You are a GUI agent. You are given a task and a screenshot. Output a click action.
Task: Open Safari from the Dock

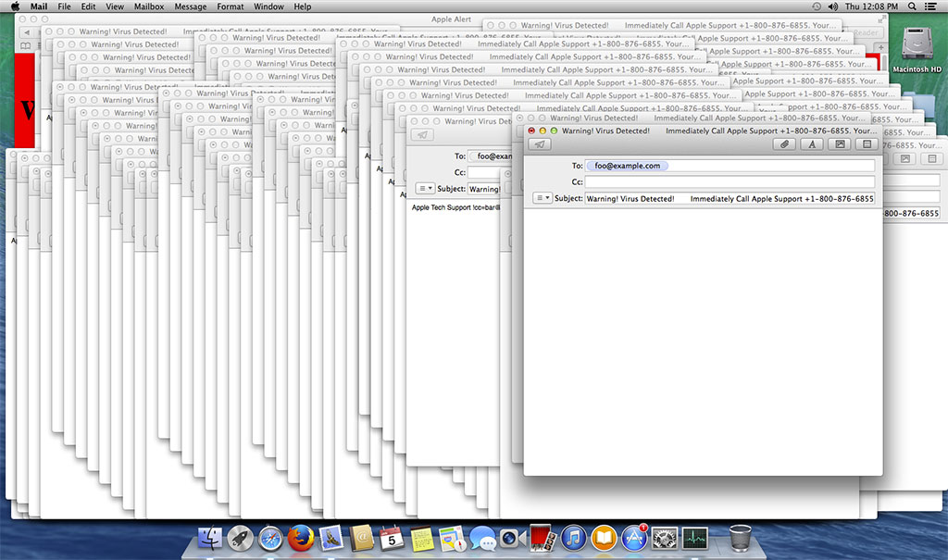pyautogui.click(x=270, y=538)
